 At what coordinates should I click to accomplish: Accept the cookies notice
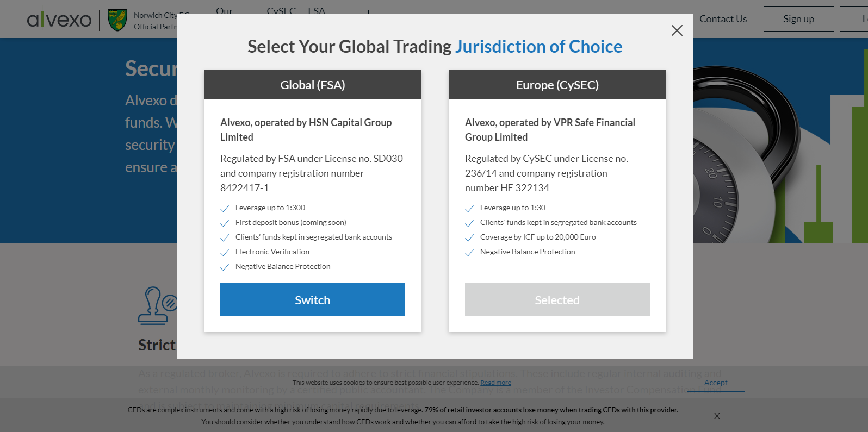pos(716,382)
